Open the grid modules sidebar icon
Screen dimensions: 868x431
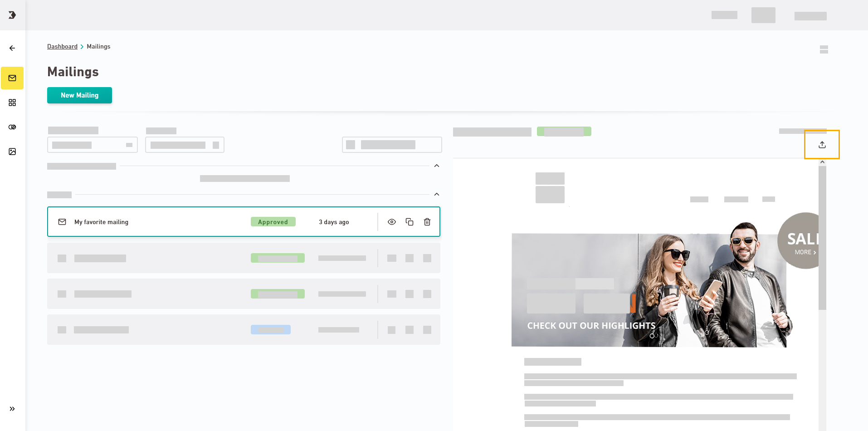(x=12, y=103)
